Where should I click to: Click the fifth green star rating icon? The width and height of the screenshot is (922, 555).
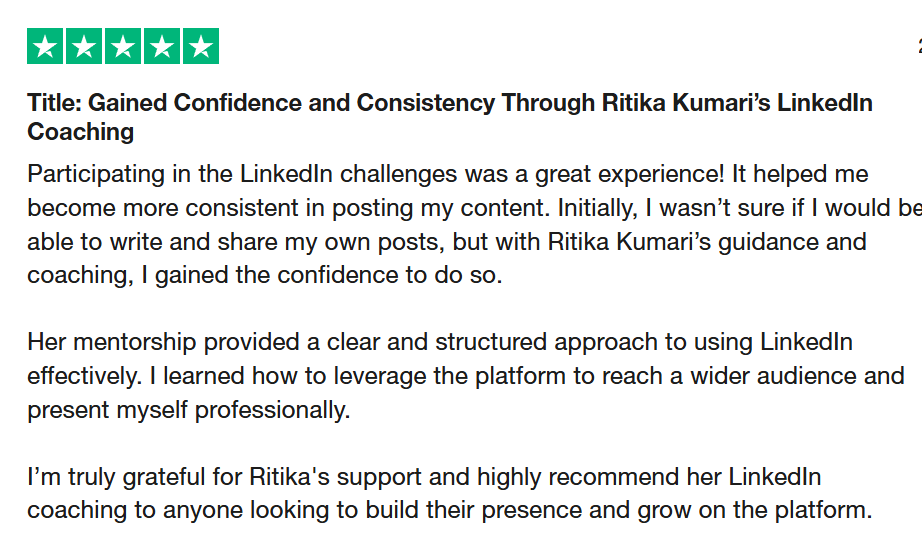pyautogui.click(x=200, y=46)
